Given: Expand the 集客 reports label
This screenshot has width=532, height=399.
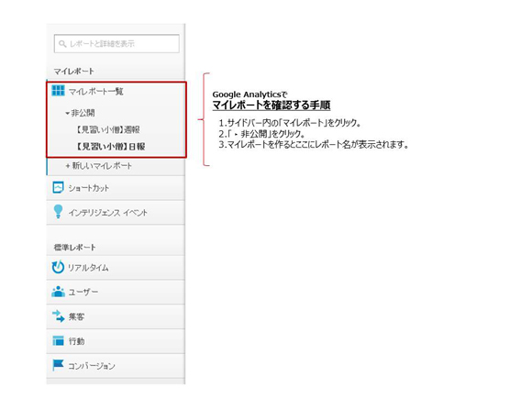Looking at the screenshot, I should [77, 316].
